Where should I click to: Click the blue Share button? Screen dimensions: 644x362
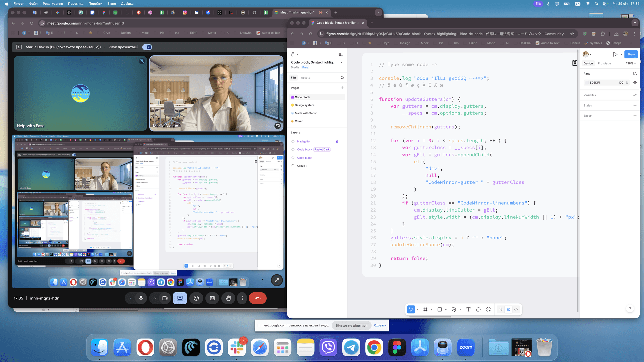(x=631, y=54)
